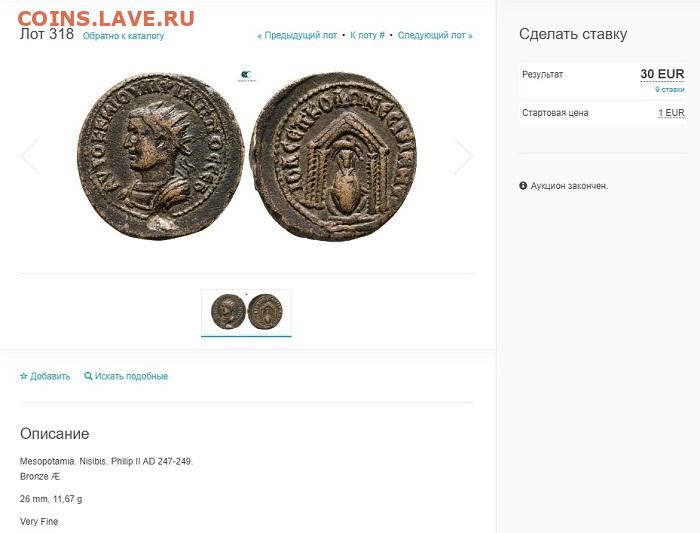Open the 9 ставки bids link
Image resolution: width=700 pixels, height=533 pixels.
click(x=670, y=90)
